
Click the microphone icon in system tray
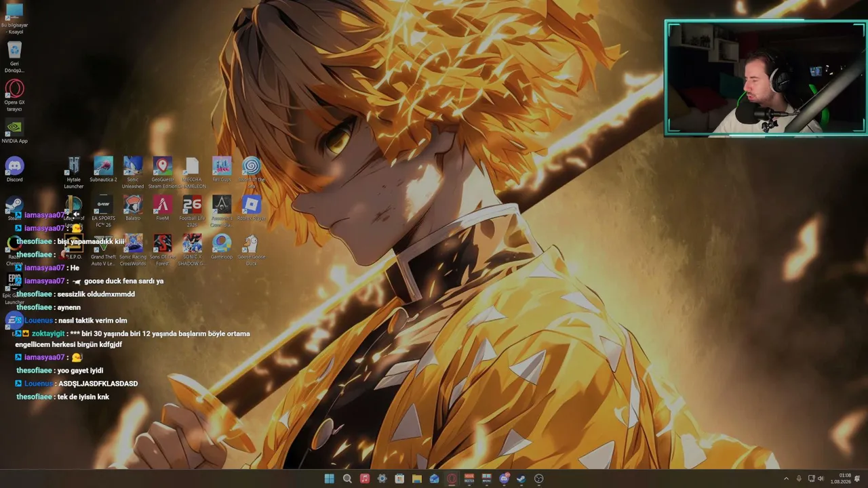(799, 479)
